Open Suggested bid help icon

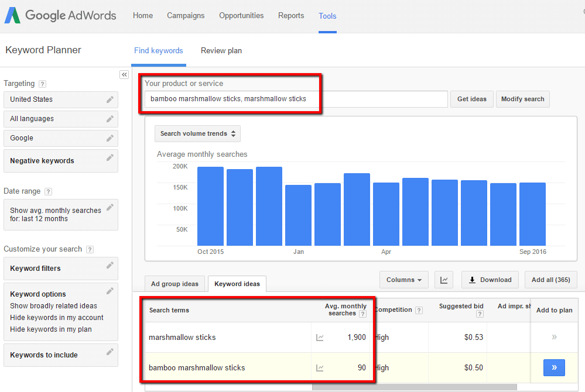(x=480, y=314)
